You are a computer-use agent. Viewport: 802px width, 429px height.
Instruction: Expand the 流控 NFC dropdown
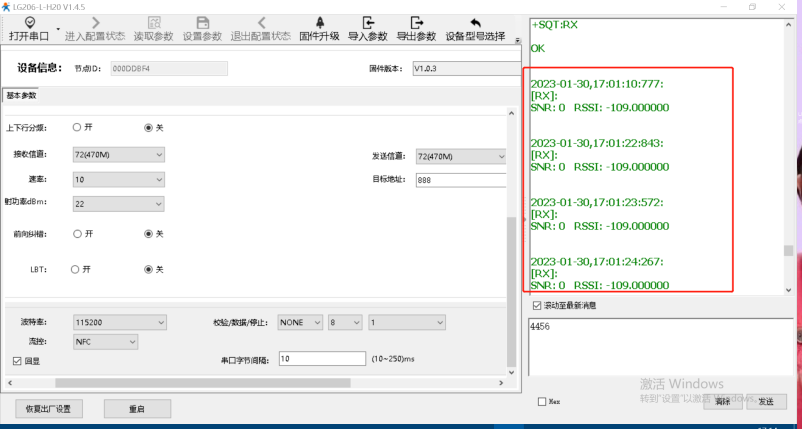pyautogui.click(x=105, y=342)
